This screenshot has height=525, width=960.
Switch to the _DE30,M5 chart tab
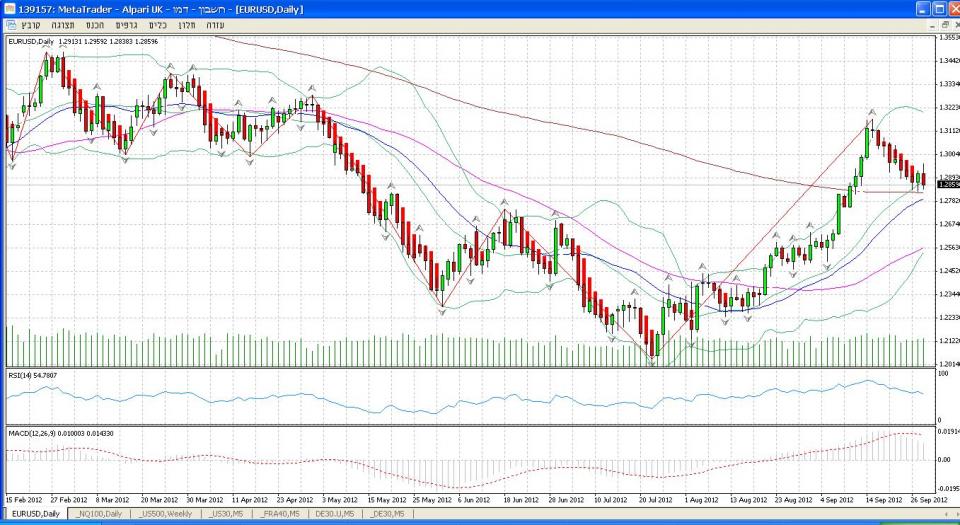tap(388, 513)
